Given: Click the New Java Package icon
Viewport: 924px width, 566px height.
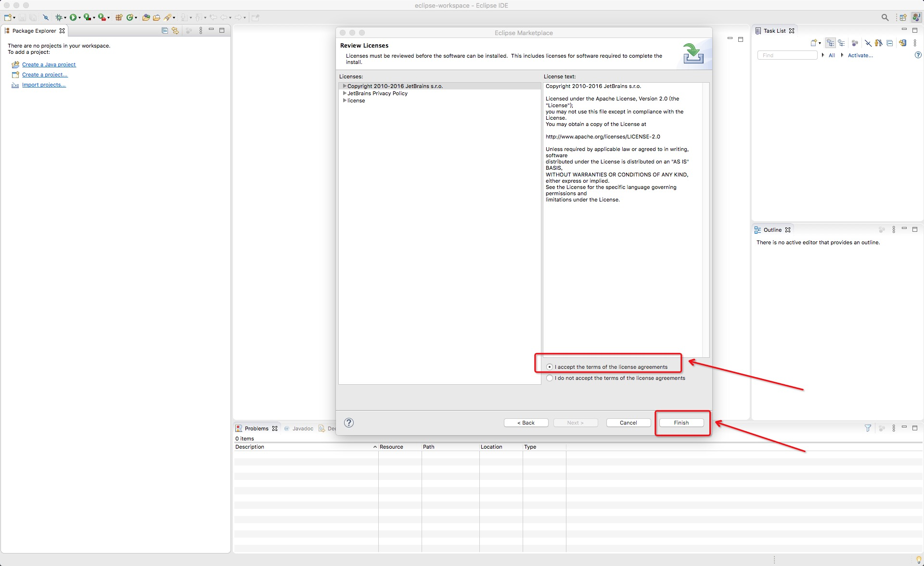Looking at the screenshot, I should (119, 17).
